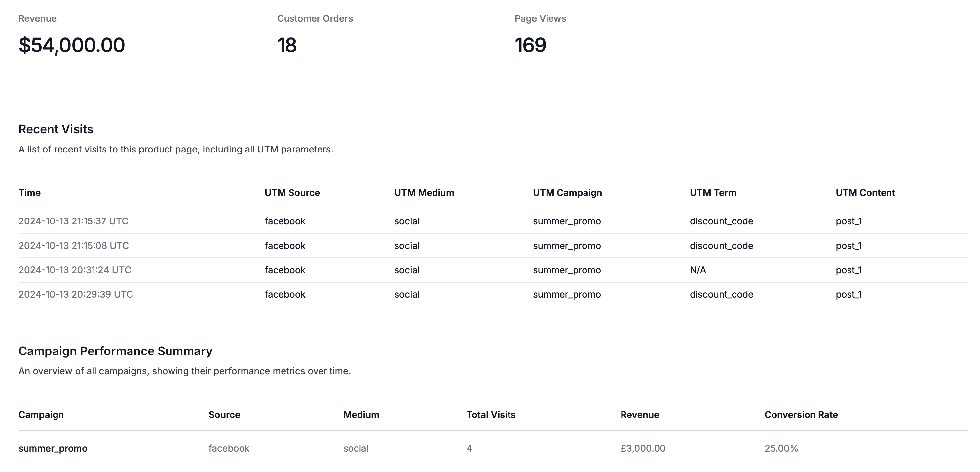Click the Campaign Performance Summary heading

tap(116, 351)
